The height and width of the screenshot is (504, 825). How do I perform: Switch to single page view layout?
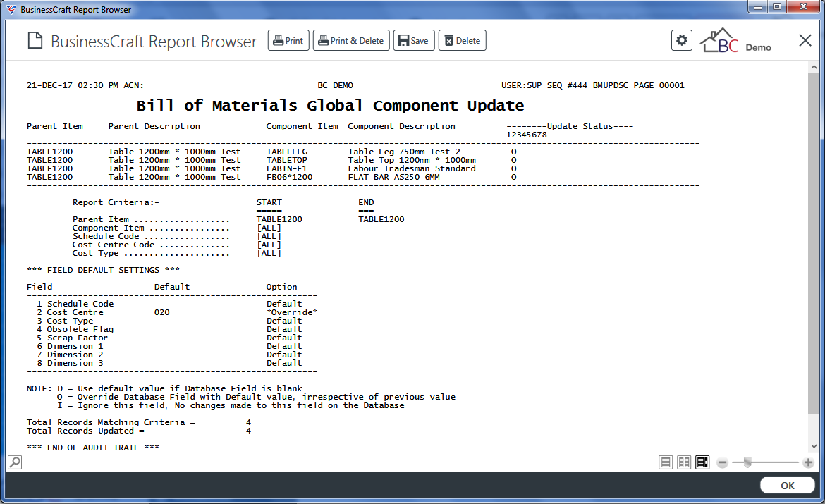click(x=666, y=462)
